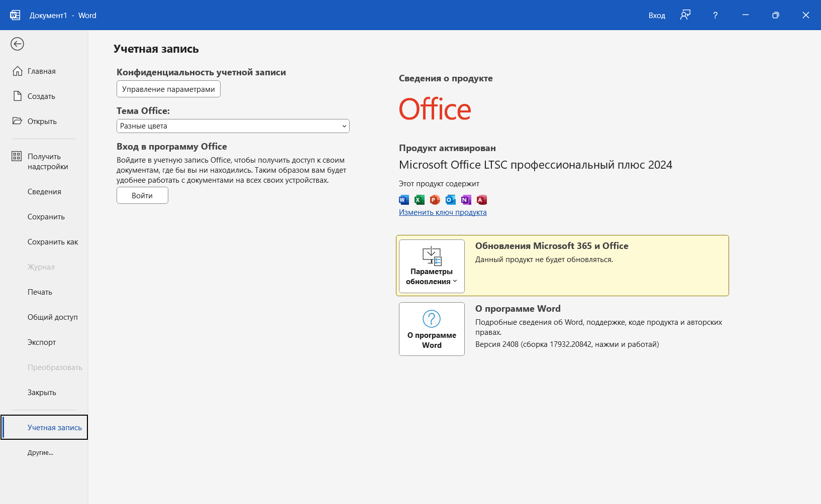
Task: Click the Вход в программу Office heading
Action: (172, 147)
